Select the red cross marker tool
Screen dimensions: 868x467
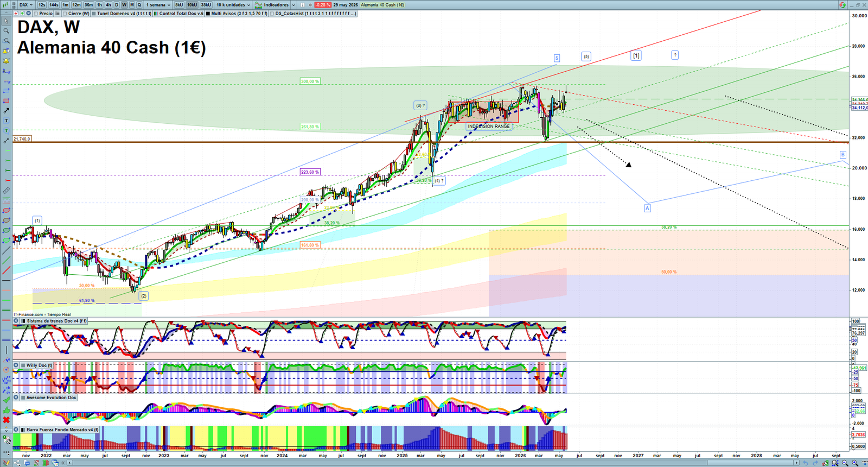click(x=6, y=420)
